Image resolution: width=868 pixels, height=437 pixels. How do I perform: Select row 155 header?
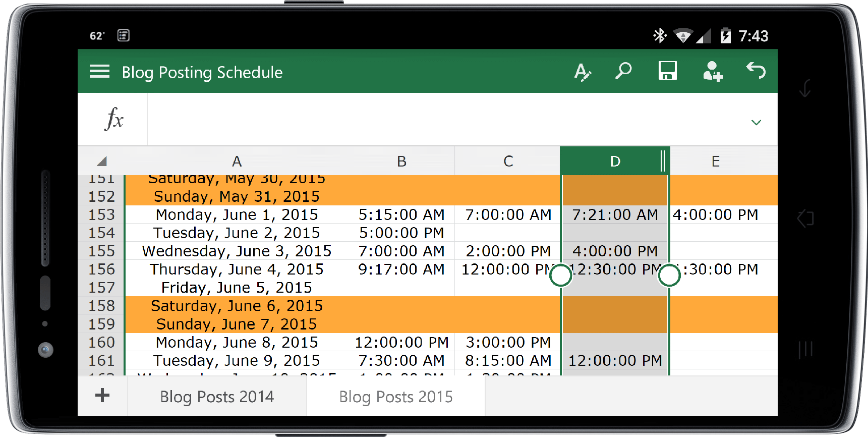pyautogui.click(x=101, y=251)
